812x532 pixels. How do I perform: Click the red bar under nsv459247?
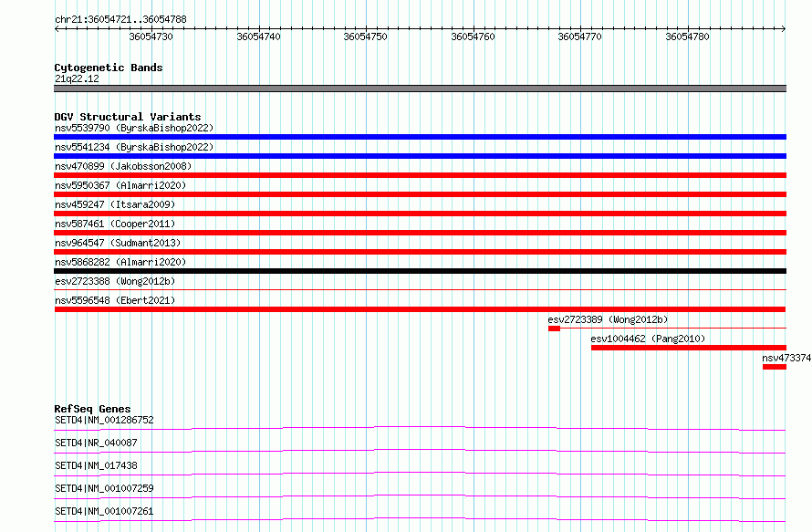(420, 214)
